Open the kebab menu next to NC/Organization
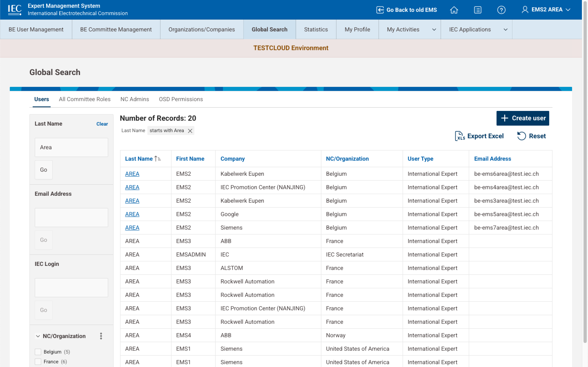The width and height of the screenshot is (588, 367). tap(101, 336)
